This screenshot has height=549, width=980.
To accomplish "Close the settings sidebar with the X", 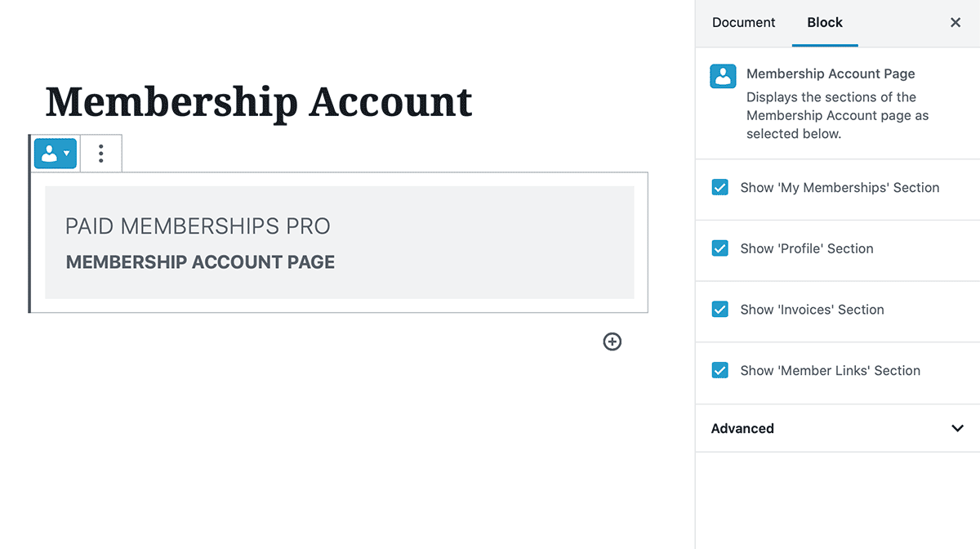I will pyautogui.click(x=955, y=23).
